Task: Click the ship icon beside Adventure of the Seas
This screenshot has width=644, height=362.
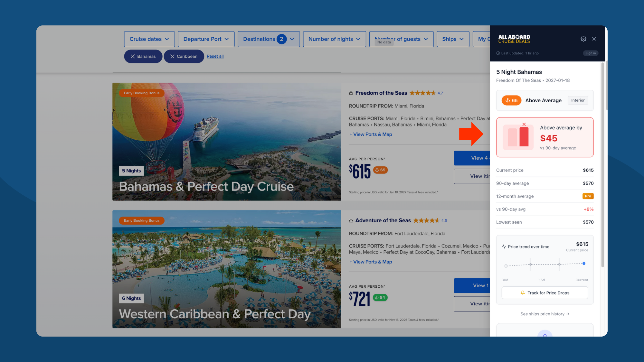Action: [351, 221]
